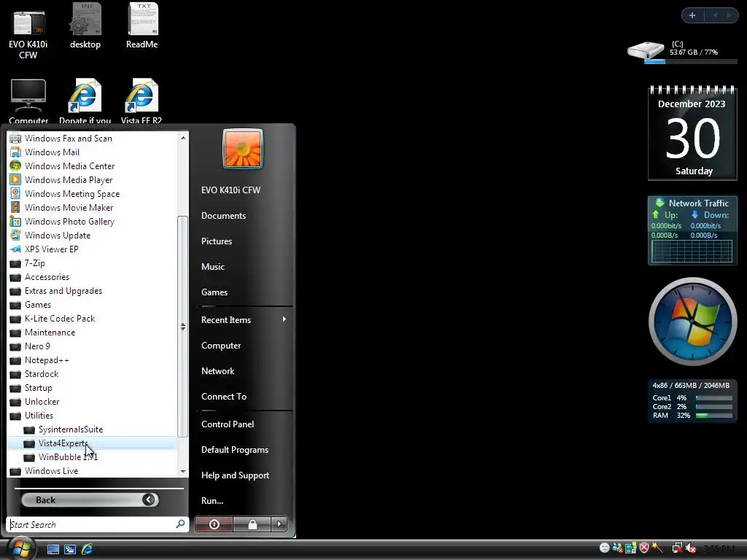Click scroll down arrow of programs list
The image size is (747, 560).
pos(183,472)
